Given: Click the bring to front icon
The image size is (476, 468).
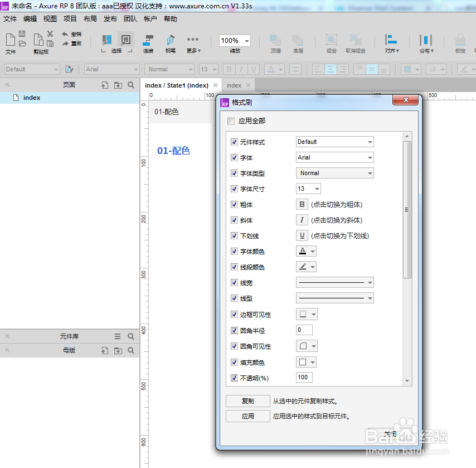Looking at the screenshot, I should click(275, 40).
